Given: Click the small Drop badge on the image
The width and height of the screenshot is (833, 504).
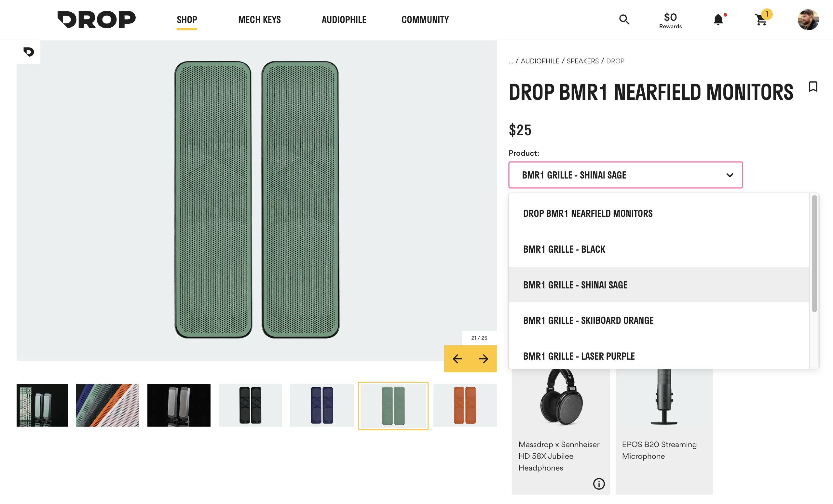Looking at the screenshot, I should click(28, 52).
